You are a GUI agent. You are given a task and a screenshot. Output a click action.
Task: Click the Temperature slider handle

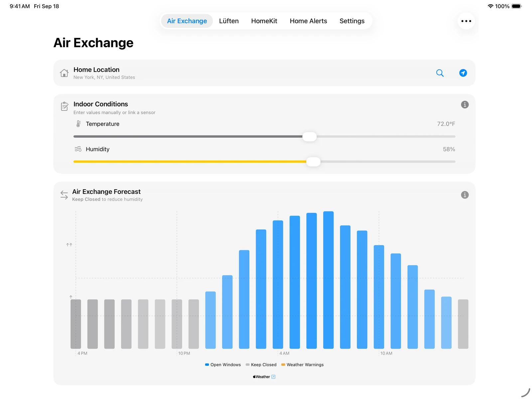coord(309,136)
